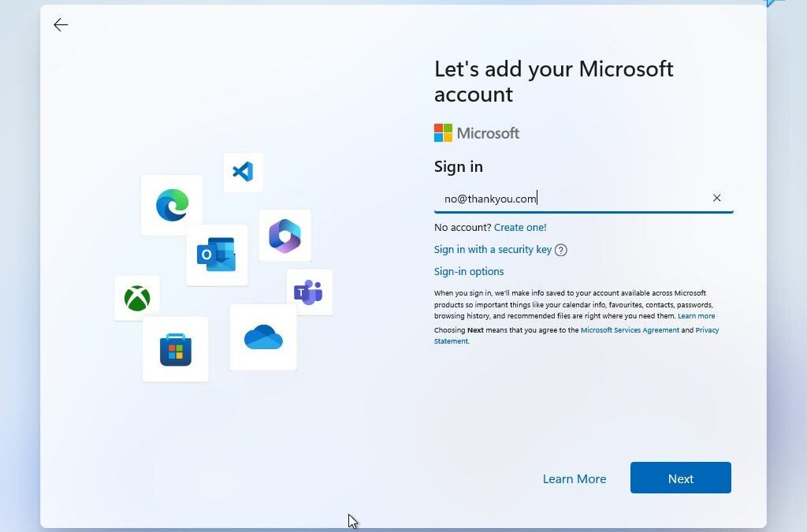807x532 pixels.
Task: Click the OneDrive cloud icon tile
Action: click(x=263, y=337)
